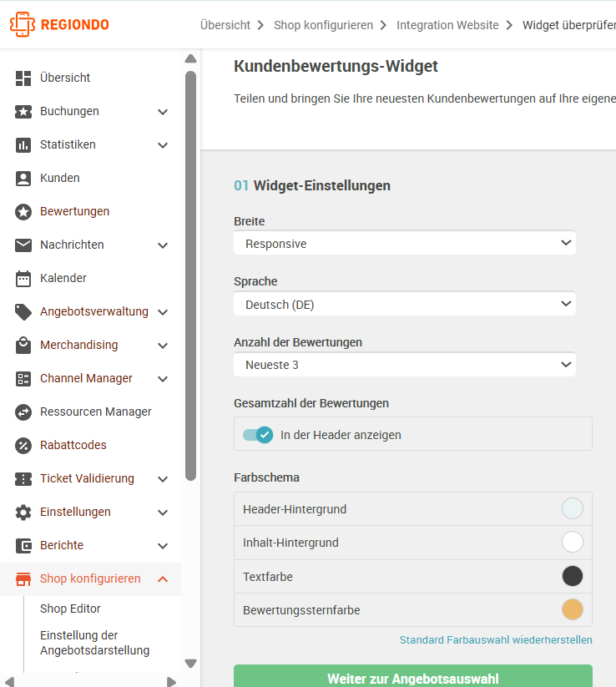Screen dimensions: 616x687
Task: Click the Nachrichten envelope icon
Action: 23,245
